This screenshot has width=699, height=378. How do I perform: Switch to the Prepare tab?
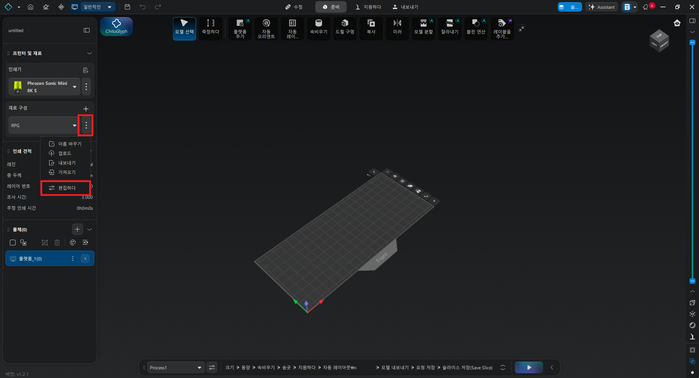(x=331, y=7)
